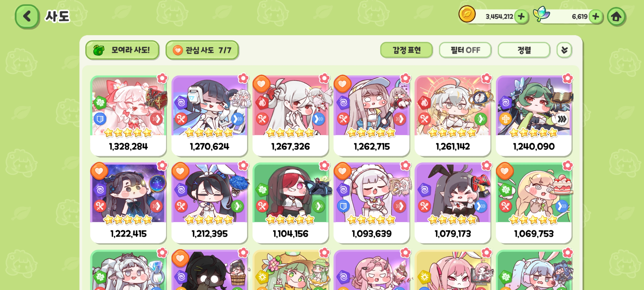The image size is (644, 290).
Task: Open the bunny girl card with 1,079,173
Action: (x=453, y=203)
